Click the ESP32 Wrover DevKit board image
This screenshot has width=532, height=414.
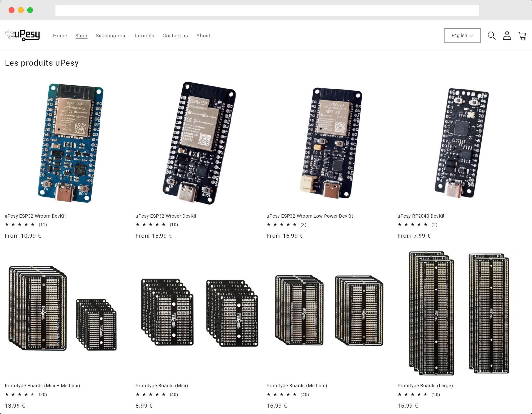point(199,143)
